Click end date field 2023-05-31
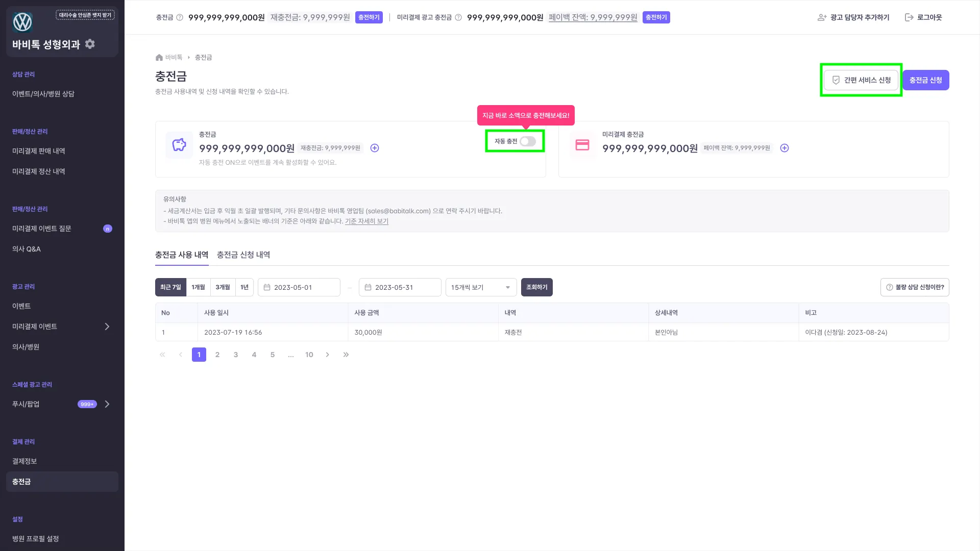 tap(400, 287)
